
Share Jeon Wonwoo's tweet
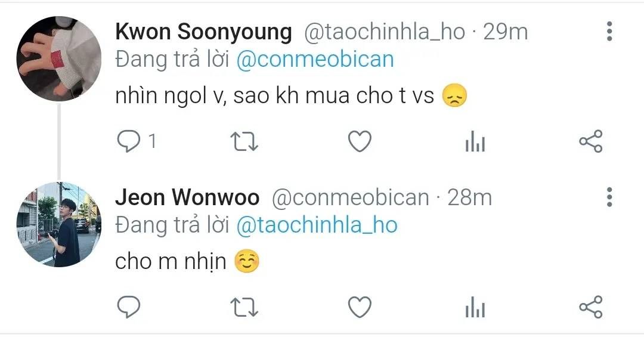(590, 307)
